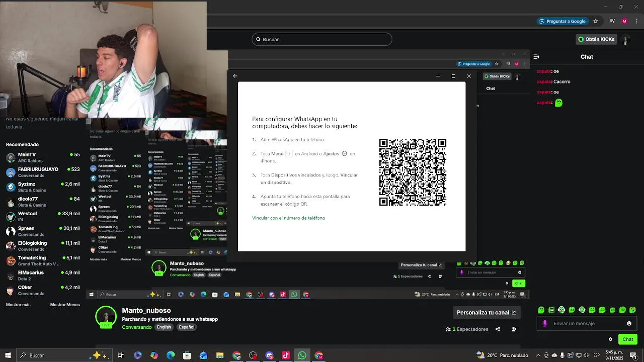This screenshot has height=362, width=644.
Task: Open TomateKing channel in the outermost sidebar
Action: point(43,260)
